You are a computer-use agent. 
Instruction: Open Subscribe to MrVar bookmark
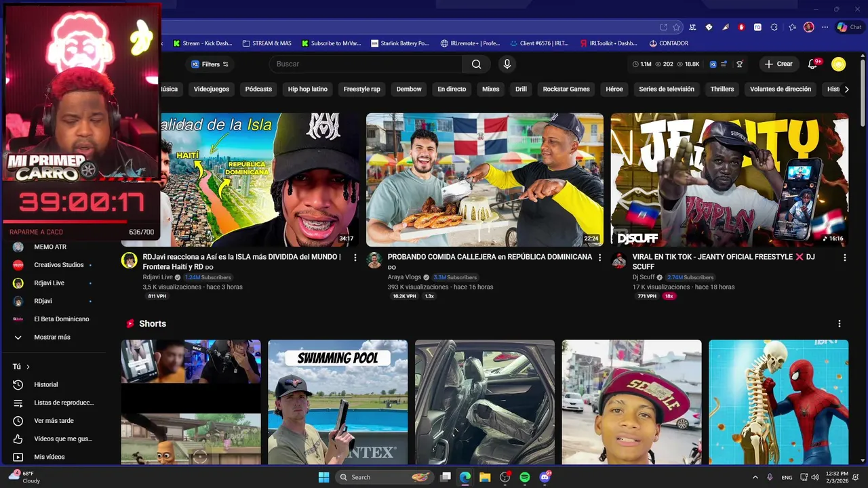tap(332, 43)
